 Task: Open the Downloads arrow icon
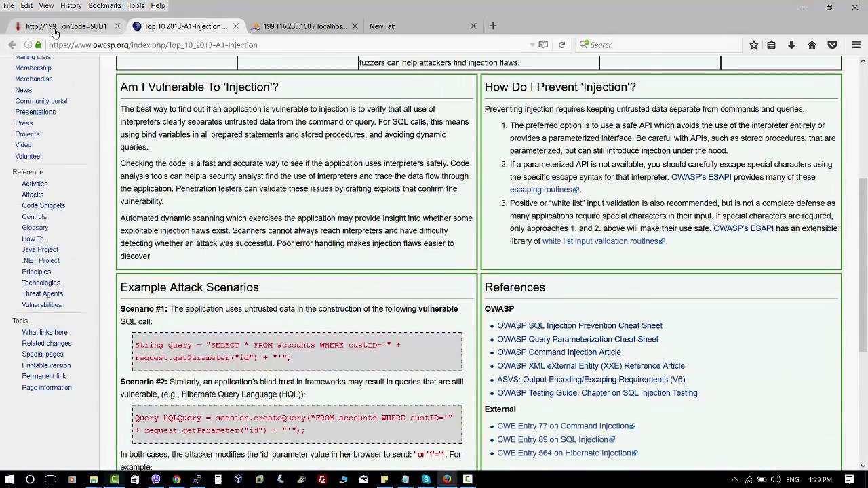point(791,45)
